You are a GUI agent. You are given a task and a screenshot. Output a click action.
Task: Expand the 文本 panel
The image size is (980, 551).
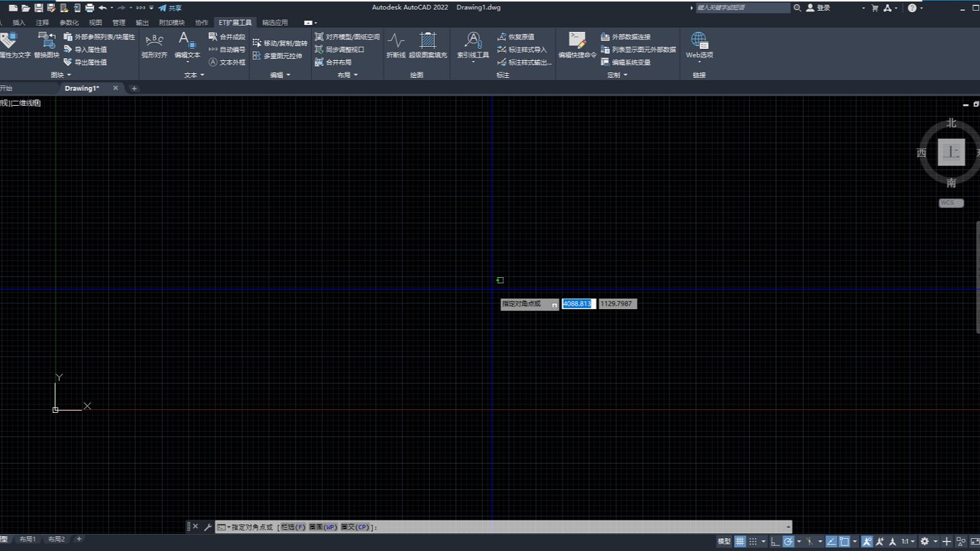point(194,75)
